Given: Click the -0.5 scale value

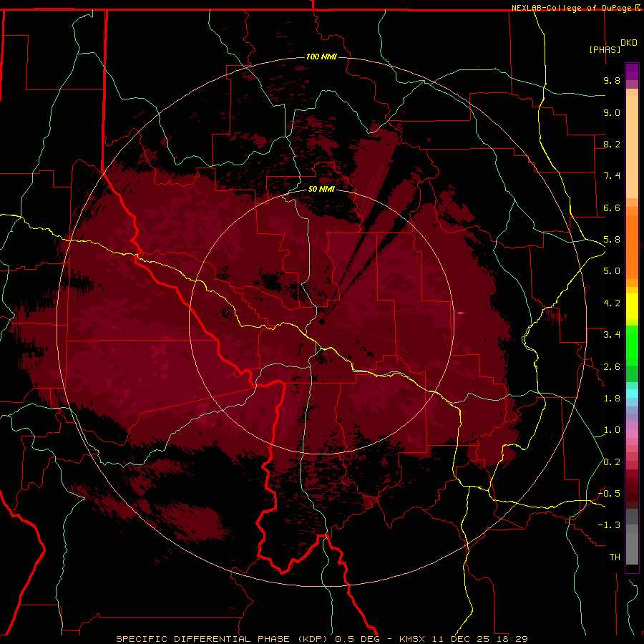Looking at the screenshot, I should [610, 494].
